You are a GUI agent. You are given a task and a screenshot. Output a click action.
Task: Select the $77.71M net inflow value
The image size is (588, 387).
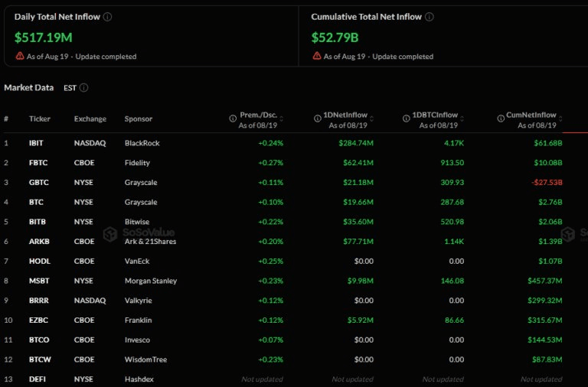[358, 241]
